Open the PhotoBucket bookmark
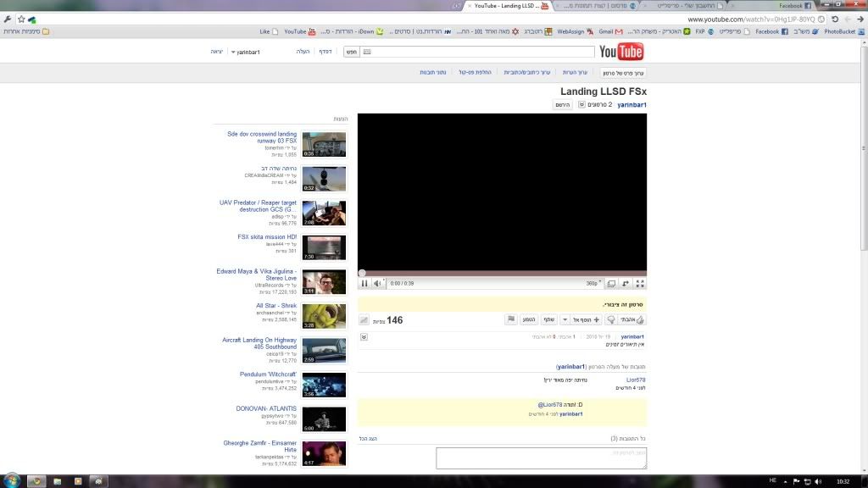The height and width of the screenshot is (488, 868). [843, 31]
